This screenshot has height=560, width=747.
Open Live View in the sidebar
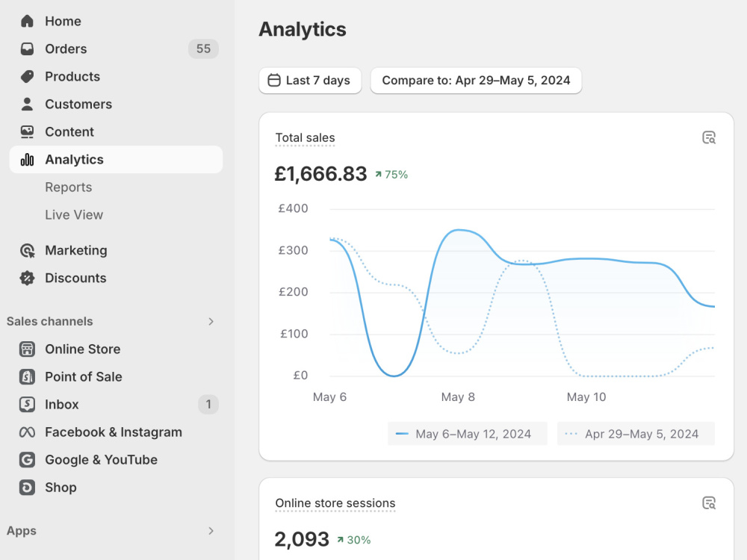click(74, 215)
